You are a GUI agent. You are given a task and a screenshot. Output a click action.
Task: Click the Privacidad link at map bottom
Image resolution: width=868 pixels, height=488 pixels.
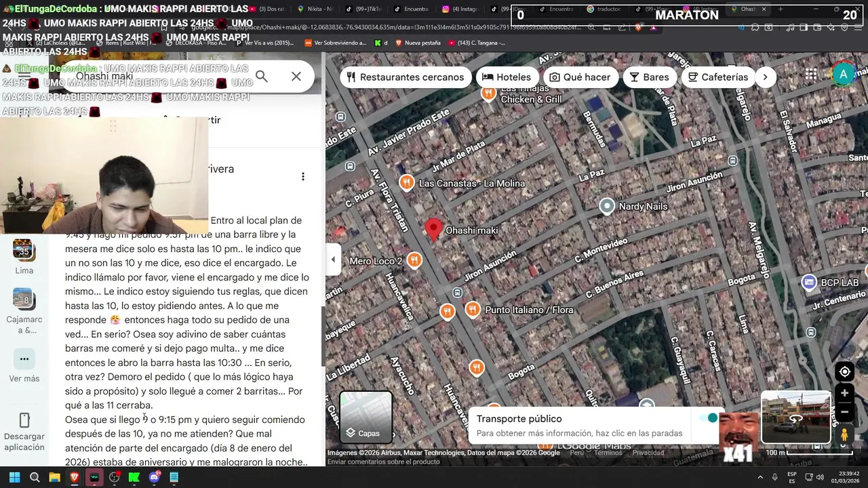click(648, 453)
